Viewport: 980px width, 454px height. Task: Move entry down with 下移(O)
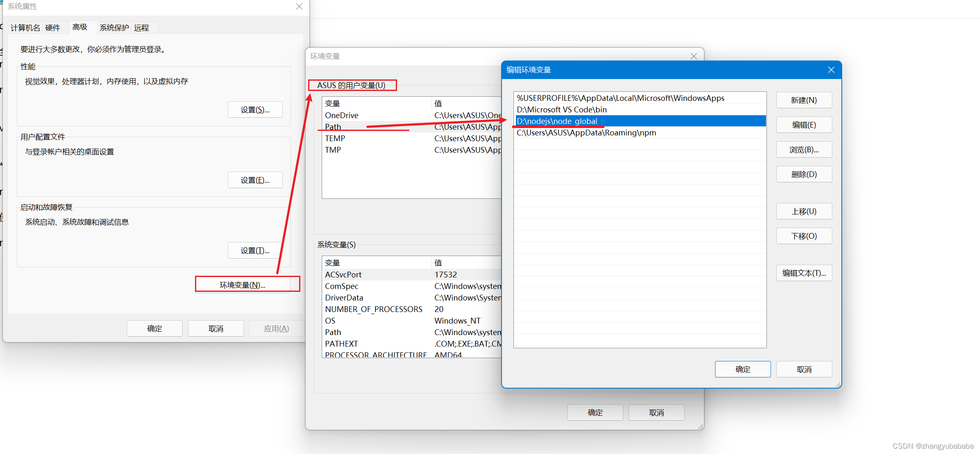(x=804, y=236)
